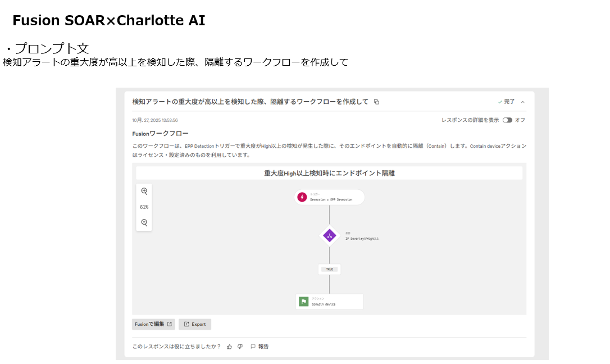
Task: Collapse the response card with the chevron
Action: (523, 102)
